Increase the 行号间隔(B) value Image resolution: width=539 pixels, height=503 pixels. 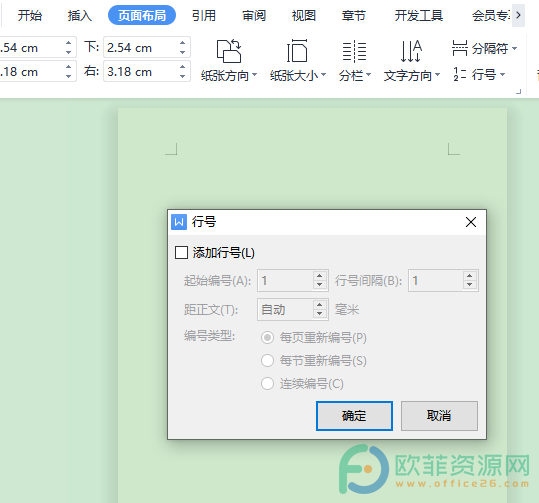pos(470,276)
